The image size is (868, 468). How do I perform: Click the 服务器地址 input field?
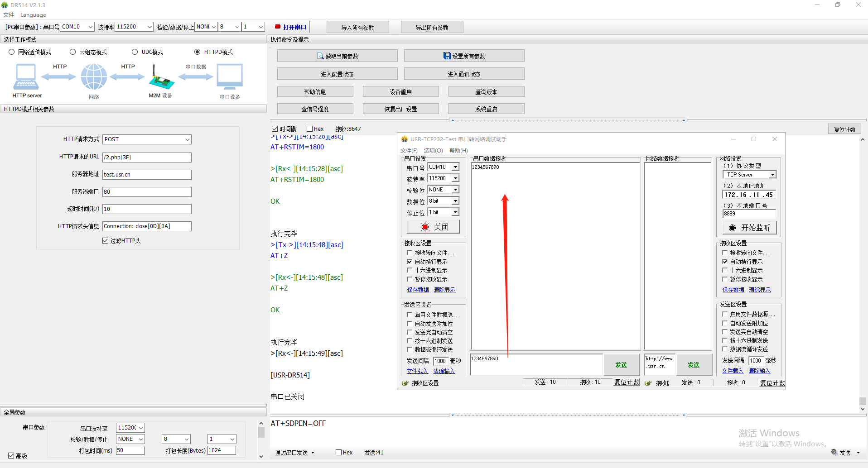[147, 175]
